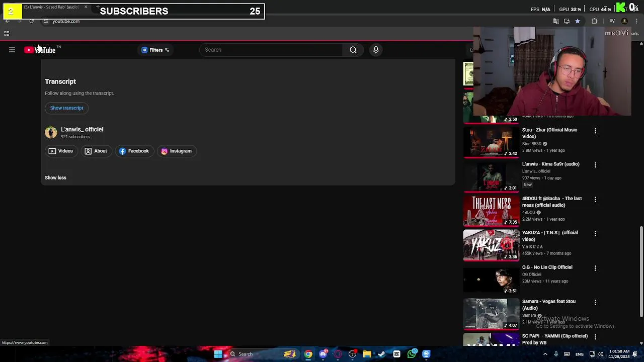
Task: Open the Windows Start menu
Action: pyautogui.click(x=218, y=354)
